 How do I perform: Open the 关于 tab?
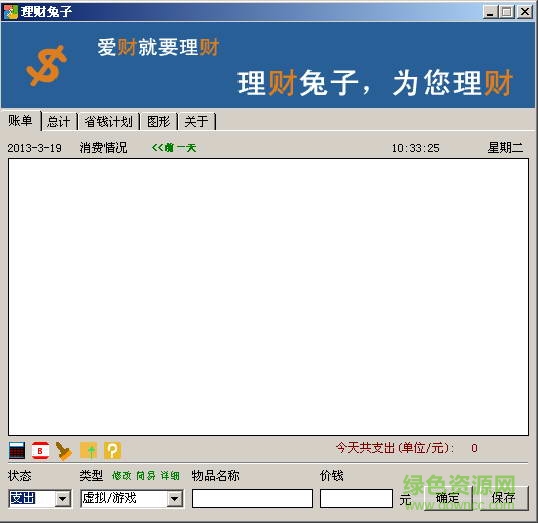point(197,121)
